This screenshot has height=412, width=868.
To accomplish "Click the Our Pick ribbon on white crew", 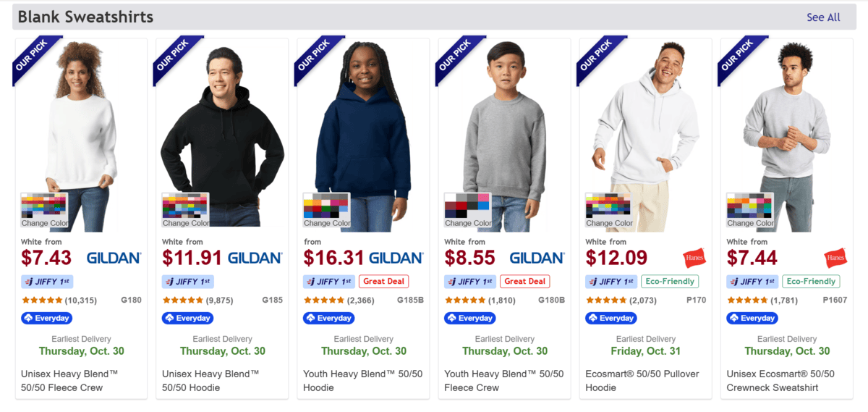I will point(32,56).
